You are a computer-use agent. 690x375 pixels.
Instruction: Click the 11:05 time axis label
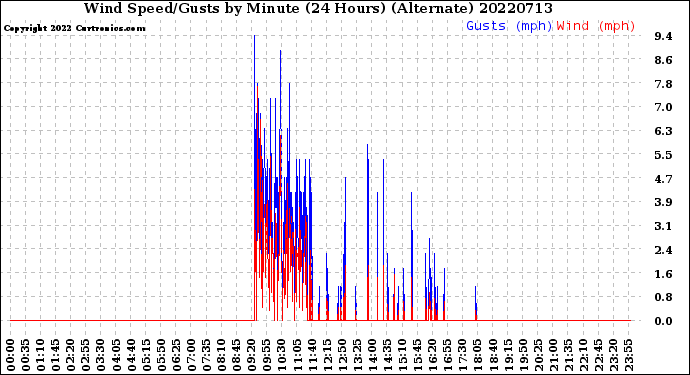(x=297, y=355)
